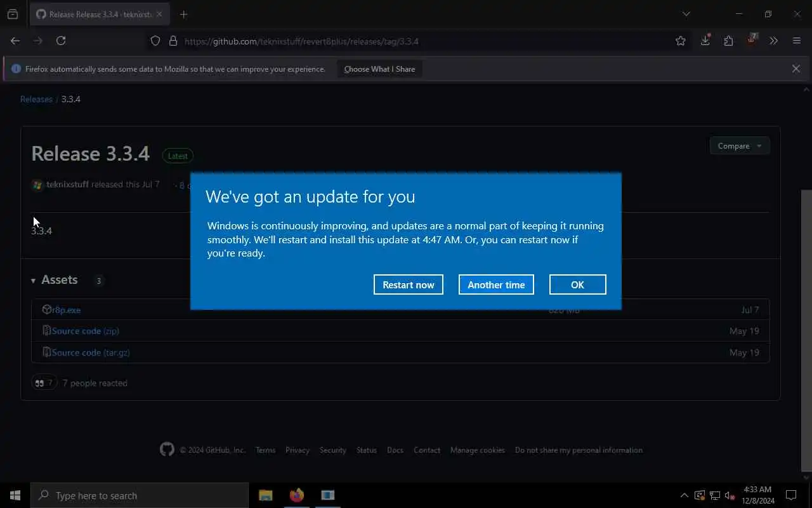Viewport: 812px width, 508px height.
Task: Download Source code (zip)
Action: point(86,331)
